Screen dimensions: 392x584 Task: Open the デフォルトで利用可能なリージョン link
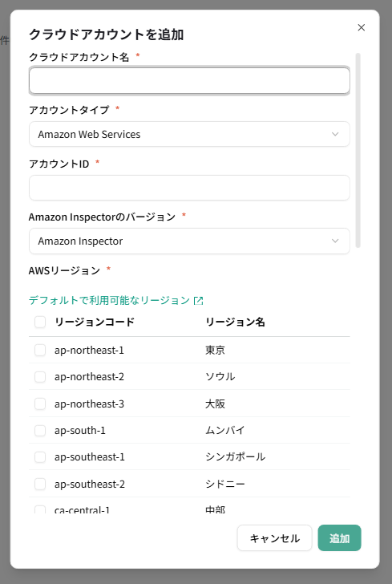tap(116, 300)
